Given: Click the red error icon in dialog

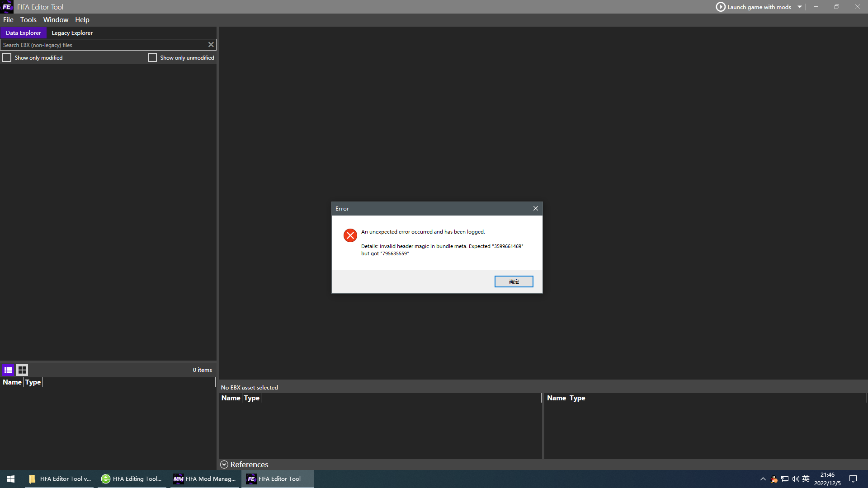Looking at the screenshot, I should click(x=350, y=235).
